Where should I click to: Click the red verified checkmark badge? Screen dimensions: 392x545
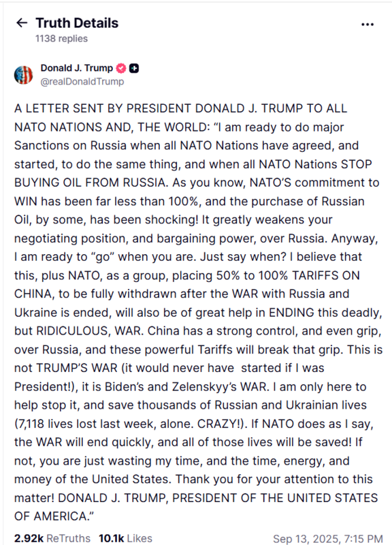121,68
